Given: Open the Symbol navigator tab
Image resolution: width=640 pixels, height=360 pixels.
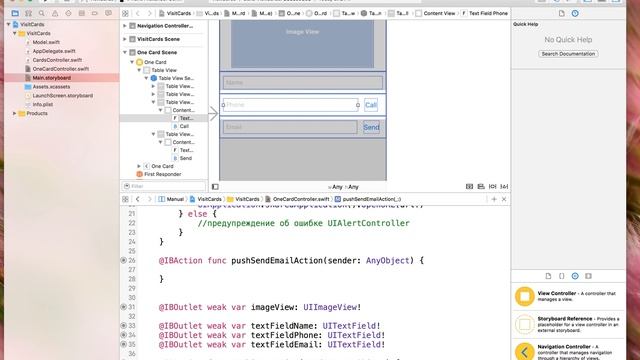Looking at the screenshot, I should [x=29, y=13].
